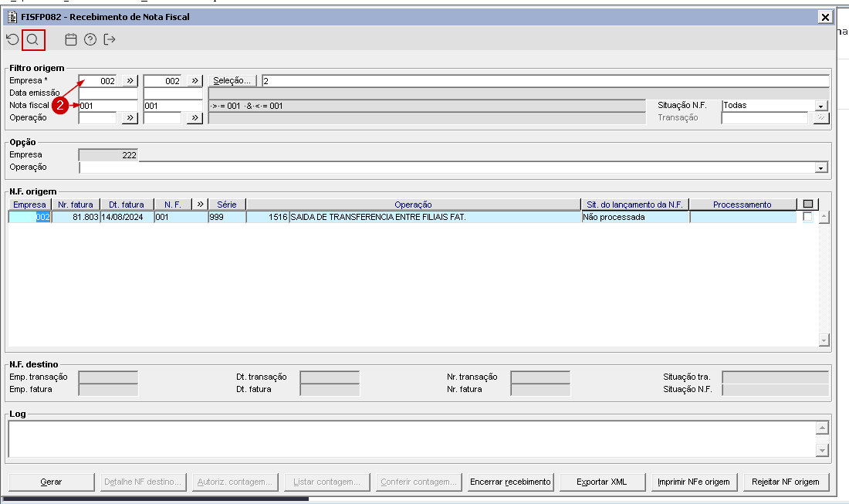
Task: Click the Operação column header in grid
Action: 413,204
